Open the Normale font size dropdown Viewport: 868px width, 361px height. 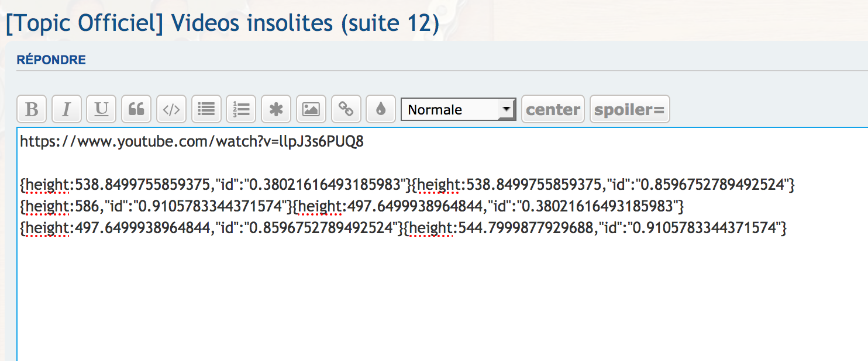[458, 109]
